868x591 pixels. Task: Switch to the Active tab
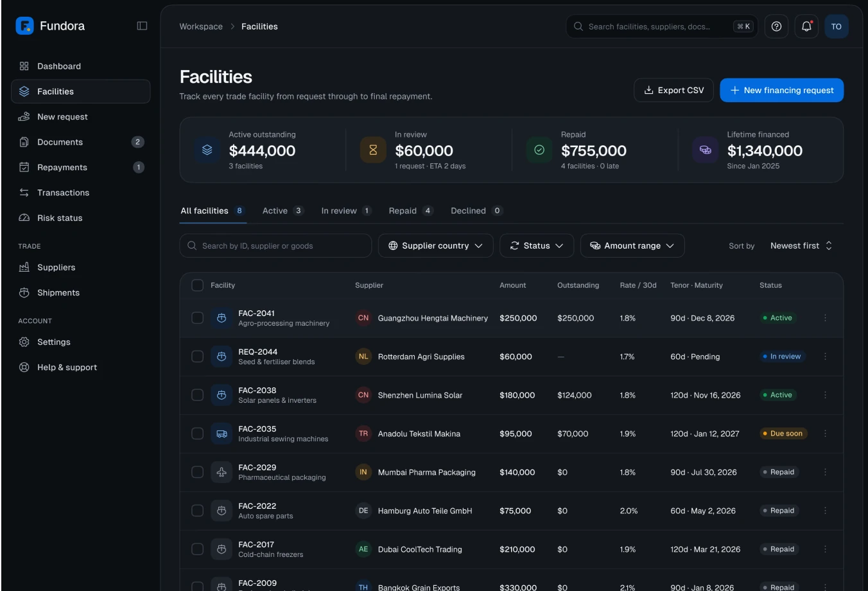tap(282, 211)
